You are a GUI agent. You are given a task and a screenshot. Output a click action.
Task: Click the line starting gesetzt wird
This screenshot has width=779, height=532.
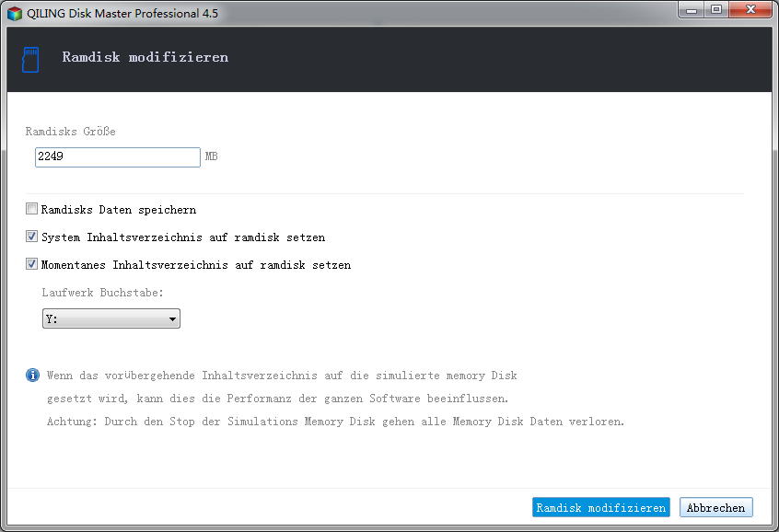click(x=277, y=399)
